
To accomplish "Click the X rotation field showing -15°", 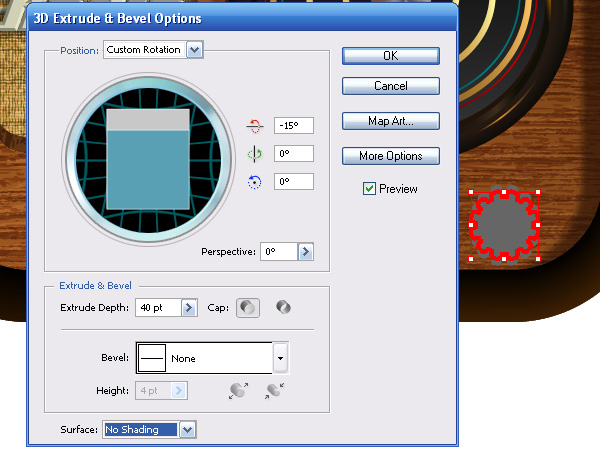I will click(x=294, y=126).
